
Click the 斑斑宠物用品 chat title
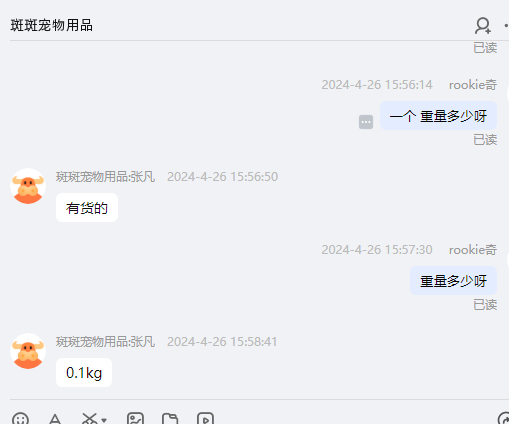click(x=51, y=26)
